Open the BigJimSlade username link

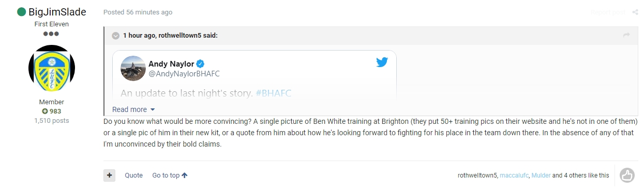pyautogui.click(x=57, y=12)
